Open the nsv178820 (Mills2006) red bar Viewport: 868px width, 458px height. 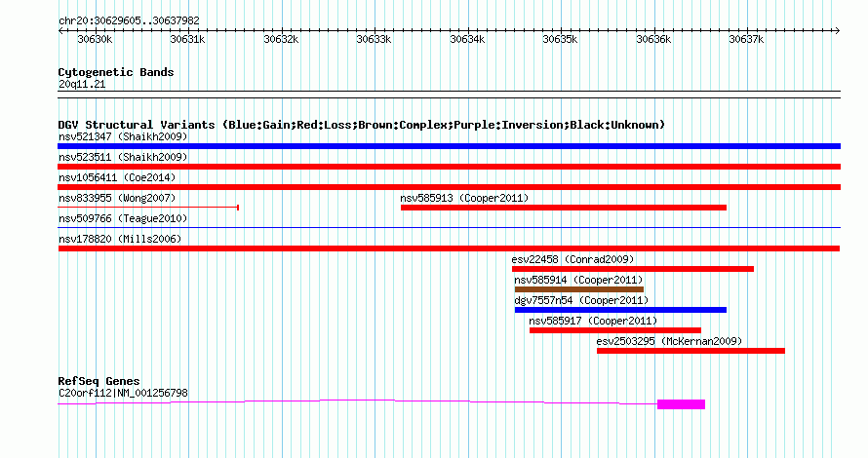[x=449, y=248]
